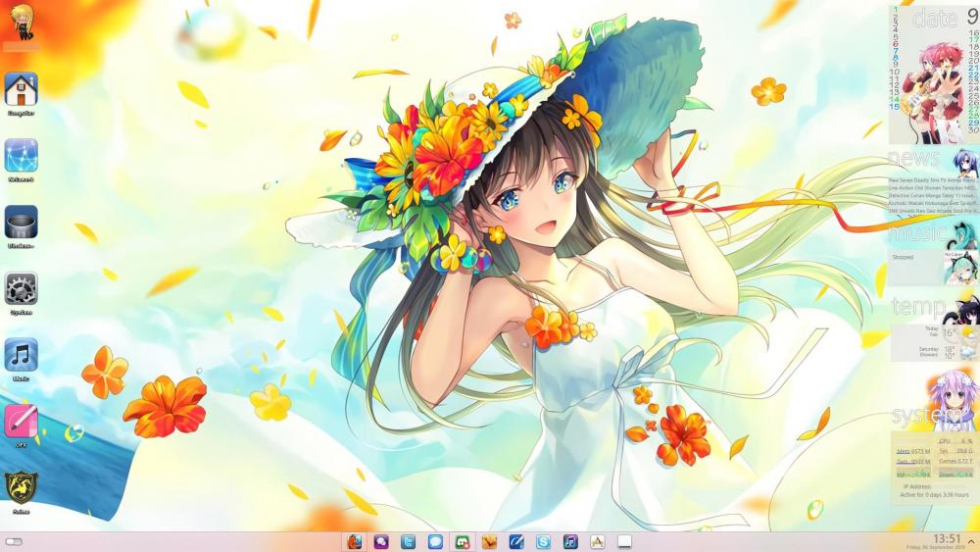Click the 'Saturday Showers' forecast label
This screenshot has height=552, width=980.
click(x=929, y=352)
